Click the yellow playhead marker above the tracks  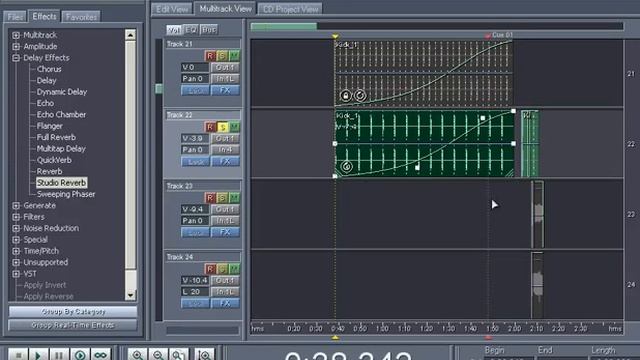coord(335,37)
